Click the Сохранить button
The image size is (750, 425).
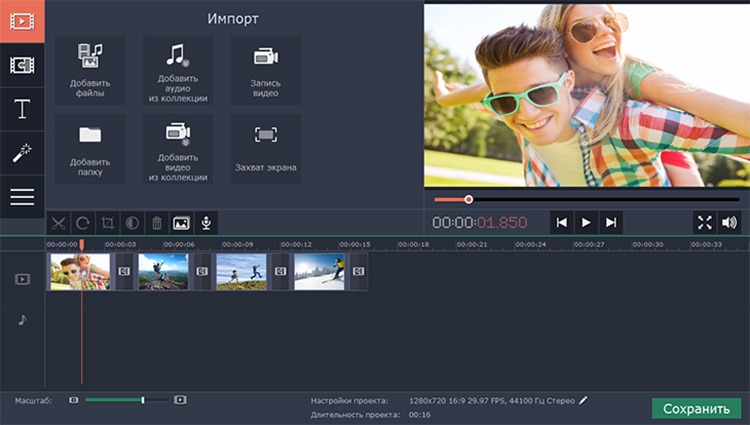click(x=696, y=409)
